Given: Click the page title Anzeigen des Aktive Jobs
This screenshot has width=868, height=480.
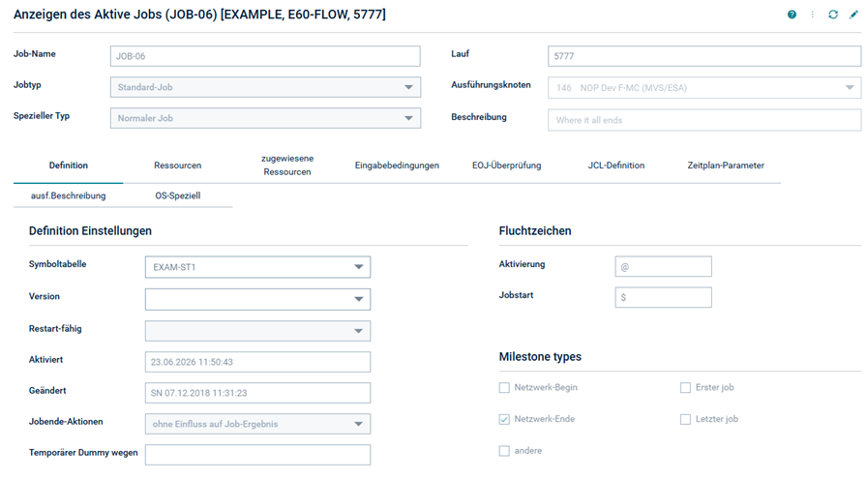Looking at the screenshot, I should [199, 15].
